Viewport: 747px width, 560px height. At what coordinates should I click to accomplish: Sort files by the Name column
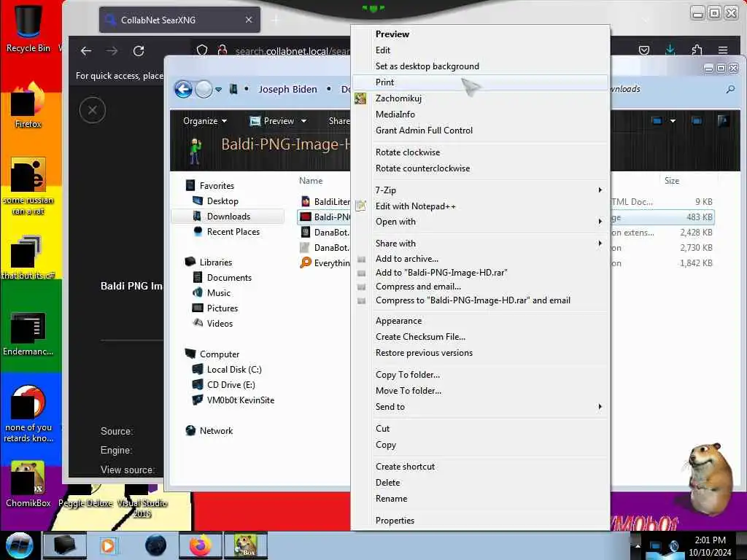point(311,181)
